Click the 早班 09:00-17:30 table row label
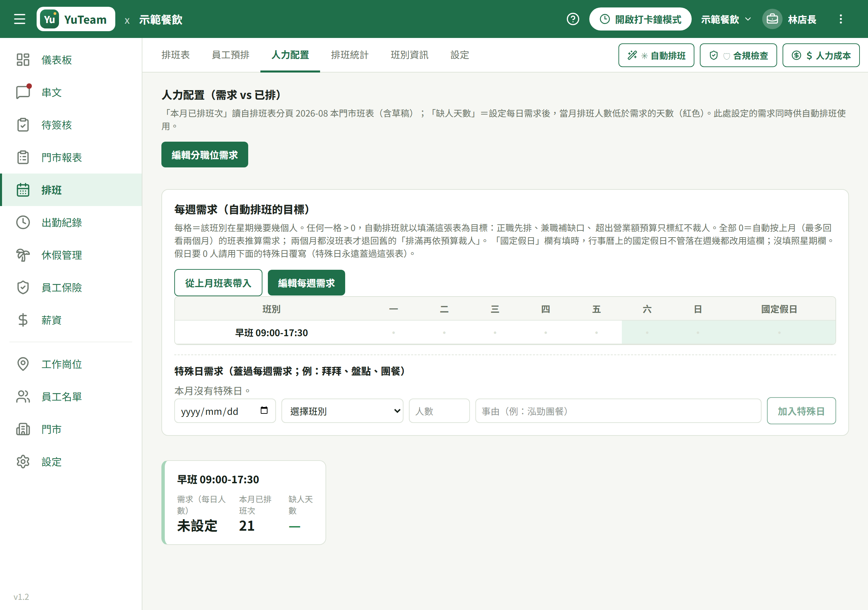 272,332
